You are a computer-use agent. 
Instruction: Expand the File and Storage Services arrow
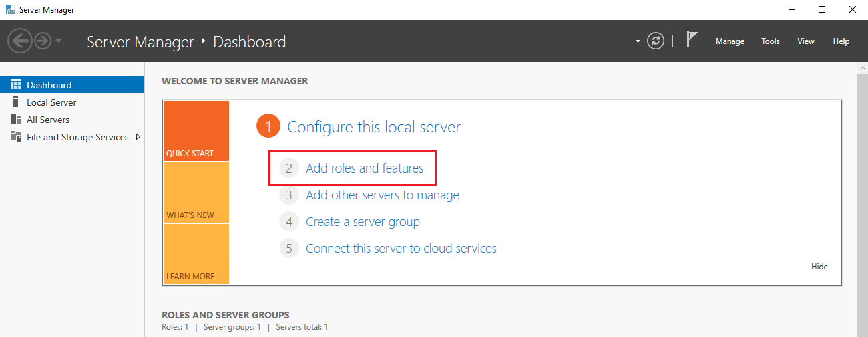coord(138,137)
